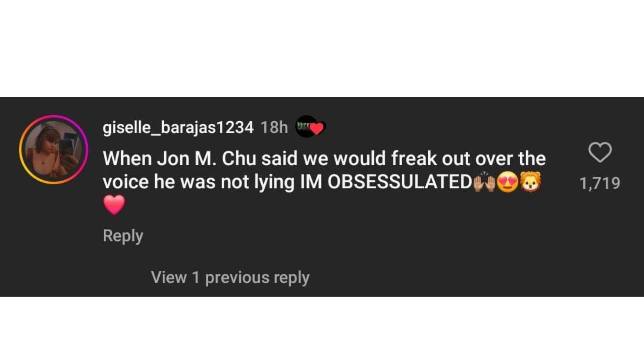Viewport: 644px width, 362px height.
Task: Open the giselle_barajas1234 username link
Action: pos(178,127)
